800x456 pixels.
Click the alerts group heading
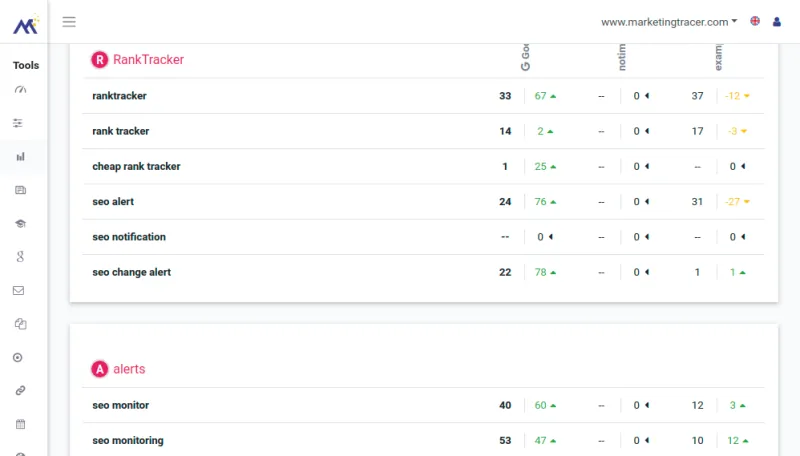click(x=129, y=369)
